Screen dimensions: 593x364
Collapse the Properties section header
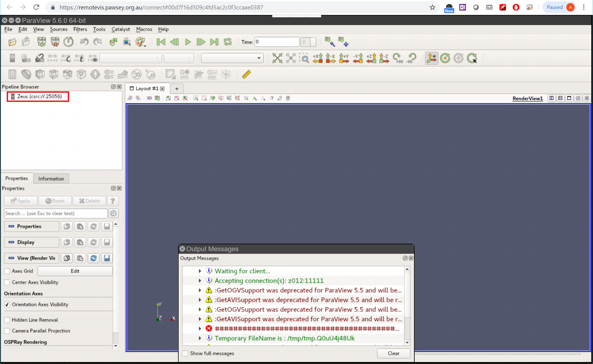pos(31,226)
